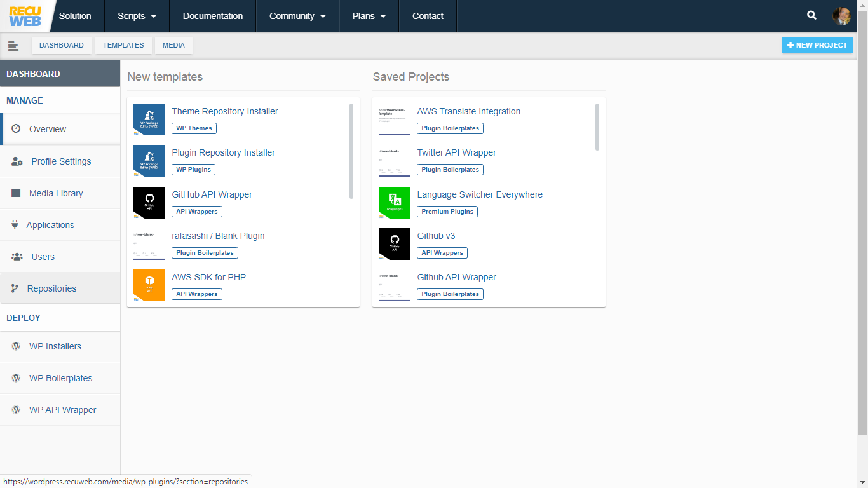Toggle the sidebar menu icon
The height and width of the screenshot is (488, 868).
click(x=13, y=46)
